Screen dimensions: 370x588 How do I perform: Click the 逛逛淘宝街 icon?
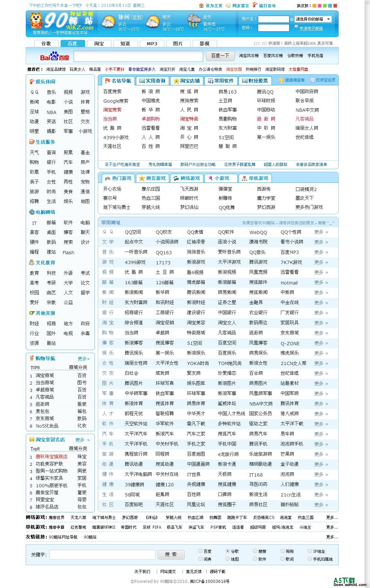click(x=281, y=80)
